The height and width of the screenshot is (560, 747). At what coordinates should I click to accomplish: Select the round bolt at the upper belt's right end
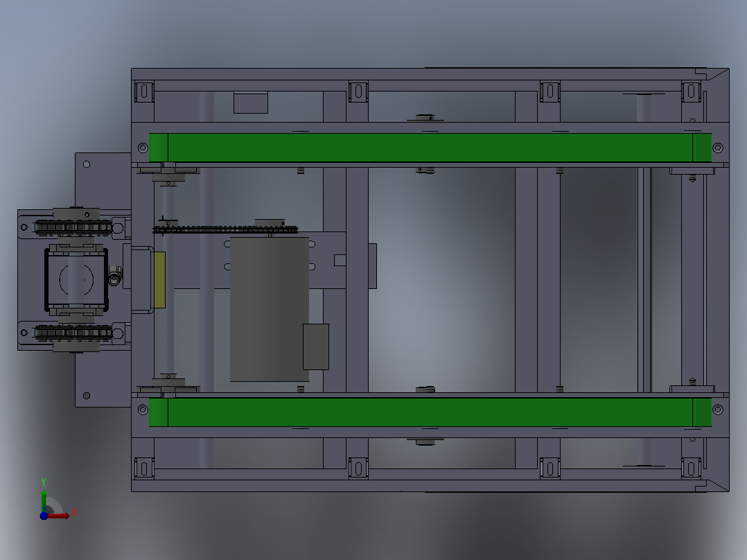click(x=718, y=148)
